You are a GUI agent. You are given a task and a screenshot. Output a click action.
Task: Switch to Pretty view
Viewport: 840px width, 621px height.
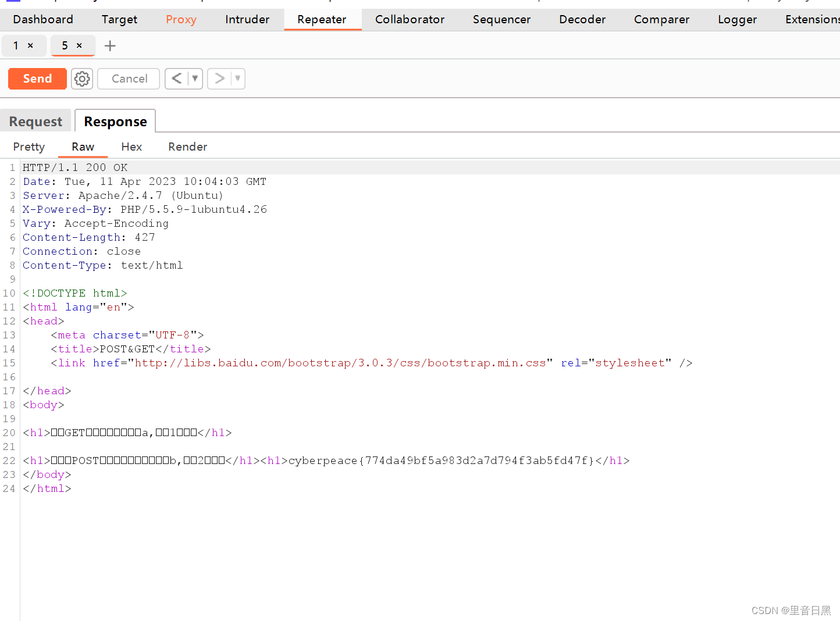pos(29,147)
